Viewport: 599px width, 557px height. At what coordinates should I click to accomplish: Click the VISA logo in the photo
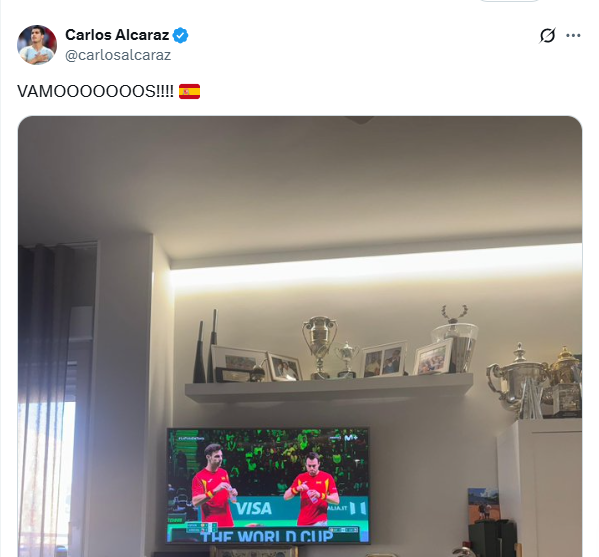[x=254, y=508]
